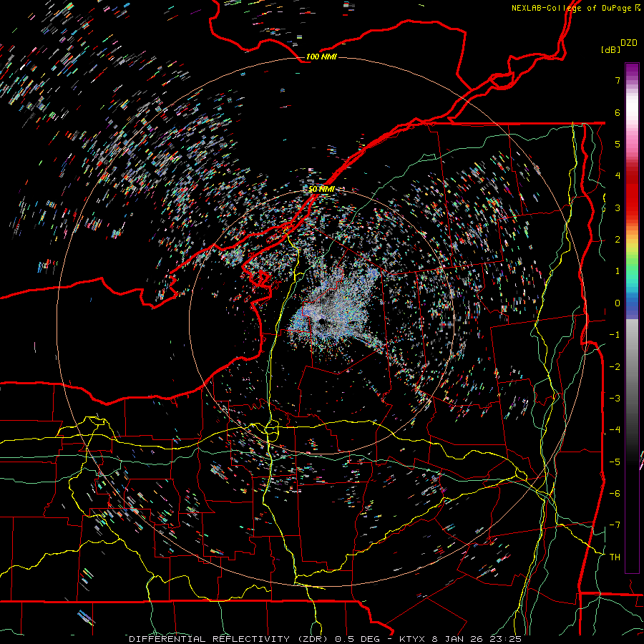This screenshot has width=644, height=644.
Task: Click the NEXLAB-College of DuPage credit text
Action: (x=571, y=8)
